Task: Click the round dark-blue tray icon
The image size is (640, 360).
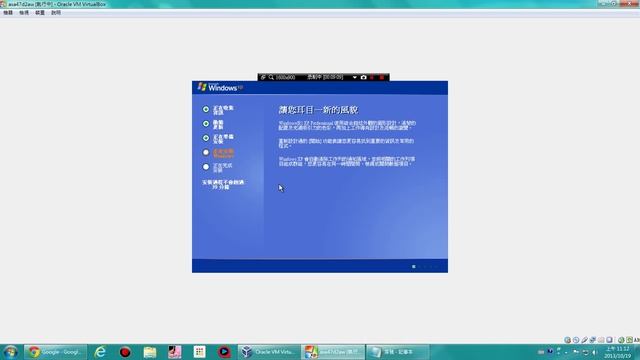Action: 550,351
